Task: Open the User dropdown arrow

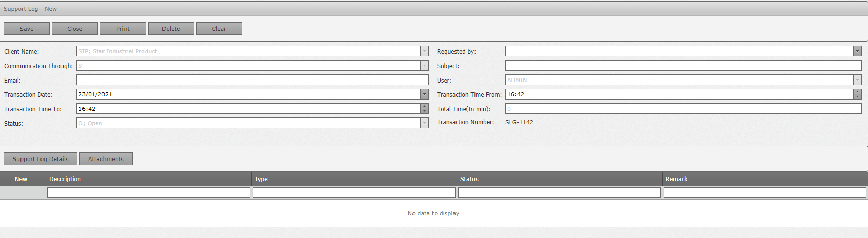Action: (857, 80)
